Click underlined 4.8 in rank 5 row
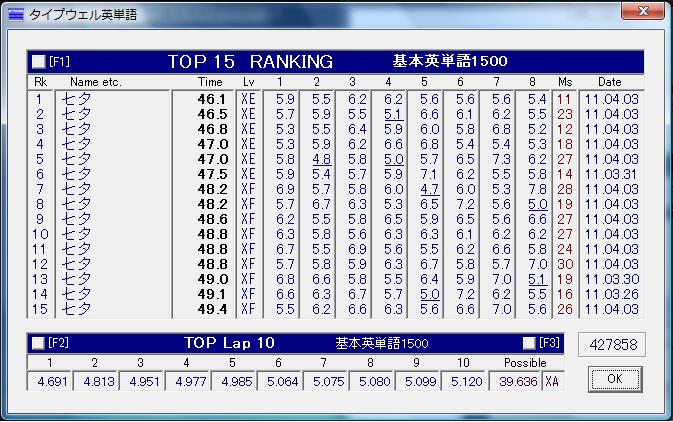Viewport: 673px width, 422px height. point(321,159)
